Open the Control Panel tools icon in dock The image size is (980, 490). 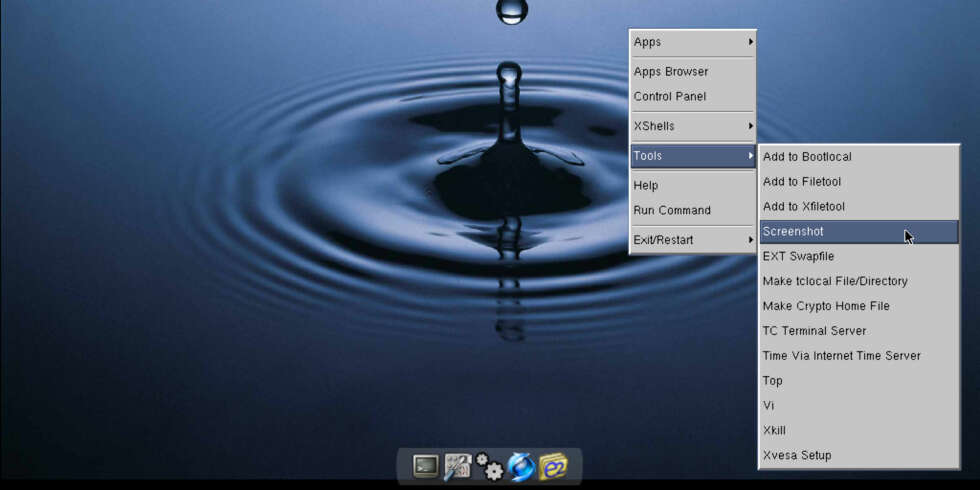tap(458, 467)
